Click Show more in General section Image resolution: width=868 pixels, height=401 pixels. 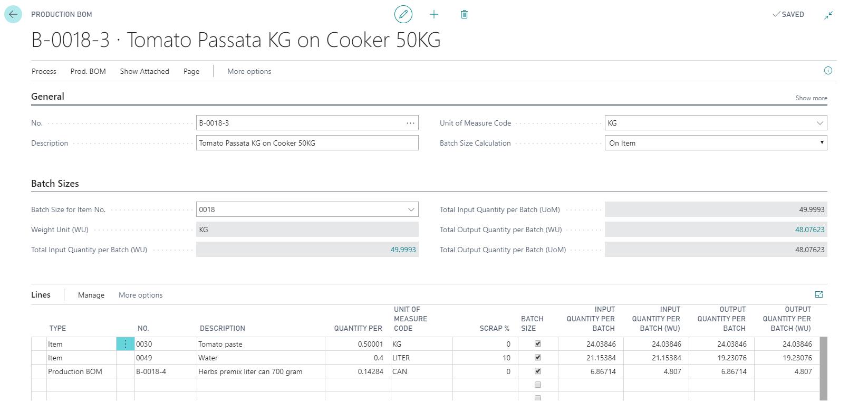pos(811,98)
